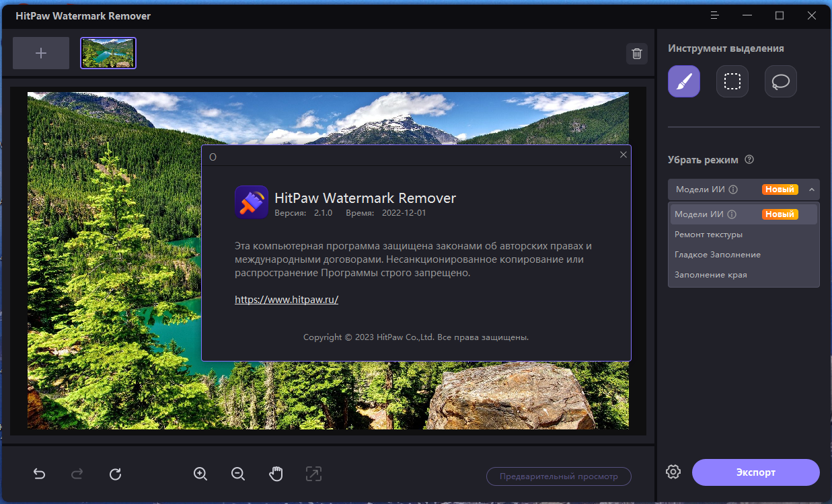Undo the last action
832x504 pixels.
pyautogui.click(x=39, y=474)
